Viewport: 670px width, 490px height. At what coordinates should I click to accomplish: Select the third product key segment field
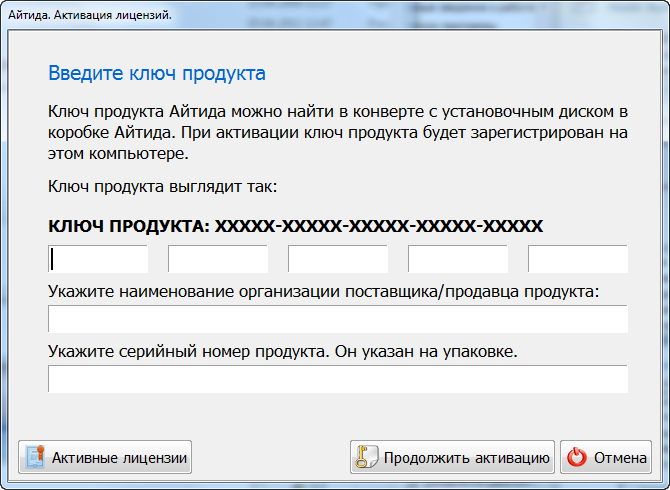(x=338, y=258)
